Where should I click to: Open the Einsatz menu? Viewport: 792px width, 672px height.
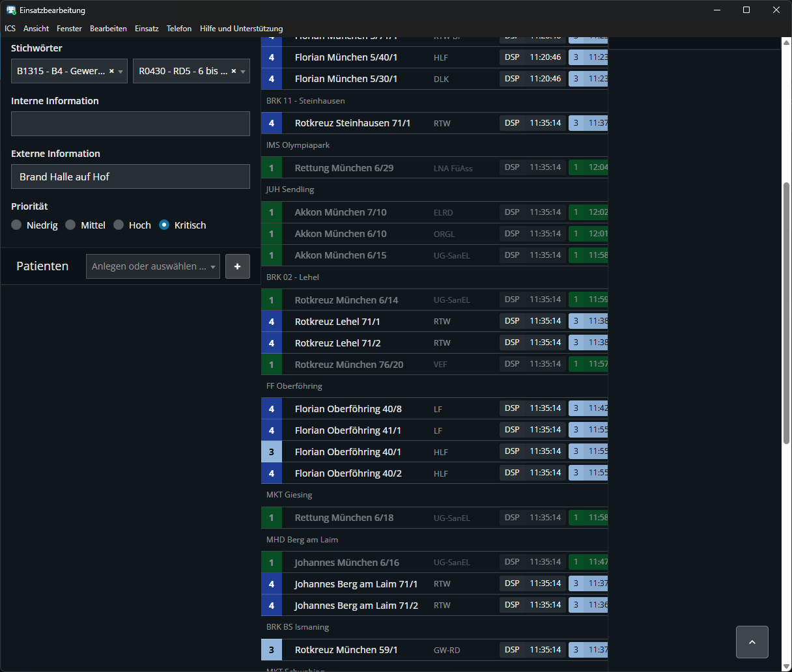[x=147, y=29]
